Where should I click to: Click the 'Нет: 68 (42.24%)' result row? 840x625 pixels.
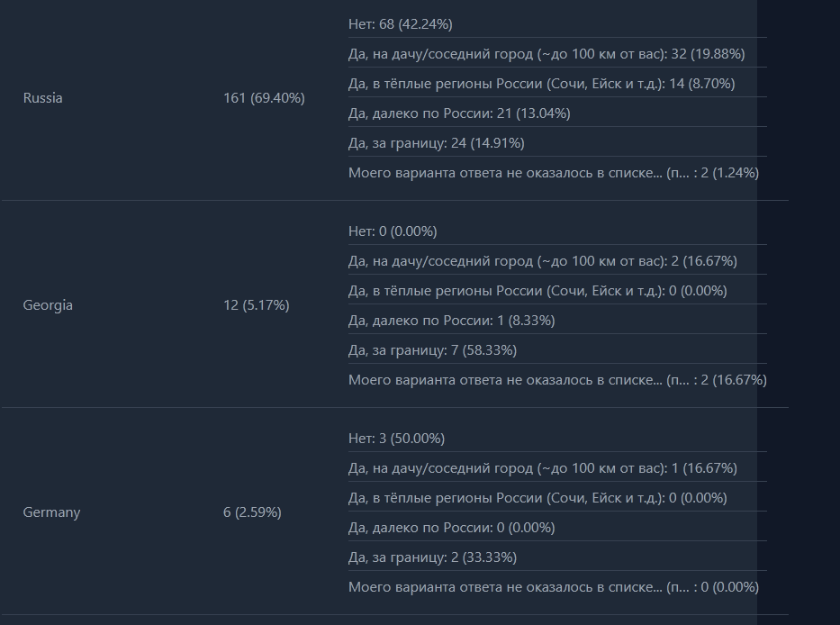[x=401, y=24]
